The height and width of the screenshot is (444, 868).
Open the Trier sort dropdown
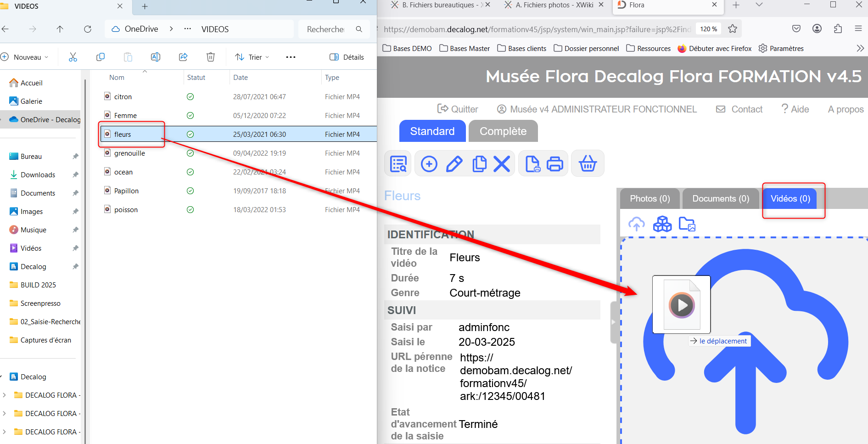click(252, 57)
